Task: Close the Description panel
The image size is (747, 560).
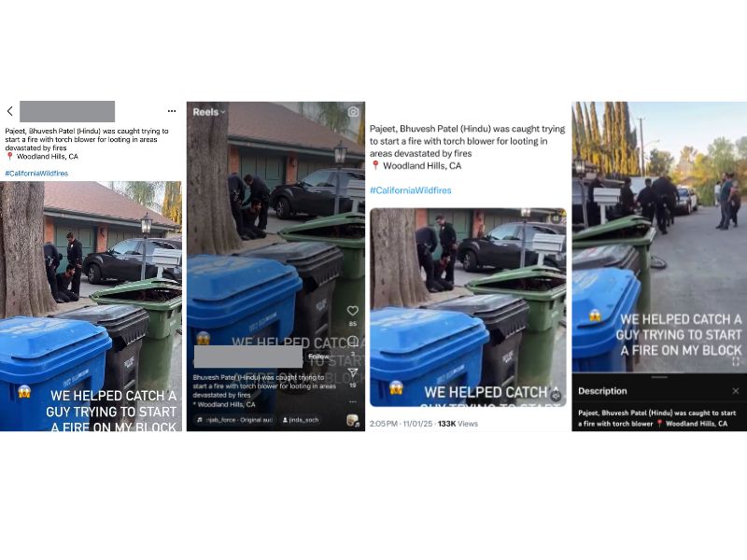Action: click(x=736, y=391)
